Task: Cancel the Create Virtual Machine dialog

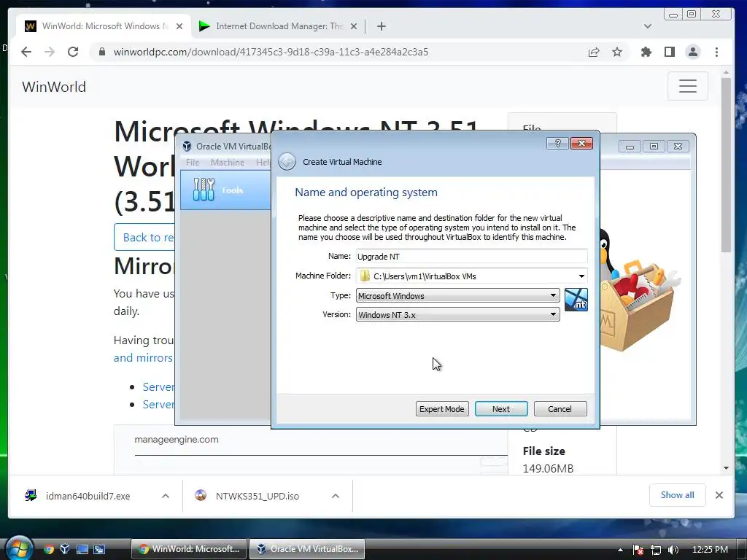Action: 560,408
